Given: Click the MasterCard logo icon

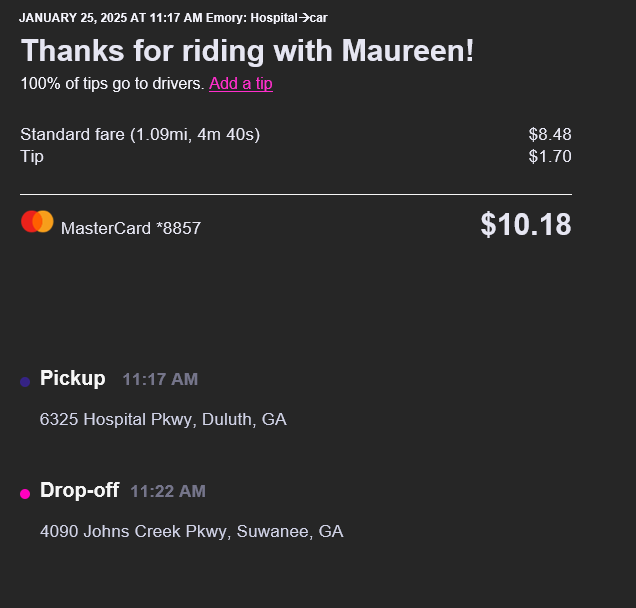Looking at the screenshot, I should click(x=37, y=222).
